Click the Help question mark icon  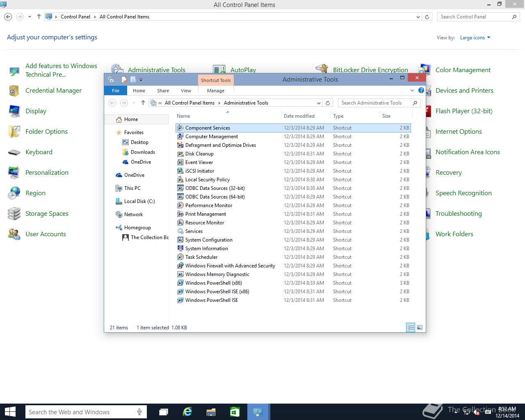point(421,90)
